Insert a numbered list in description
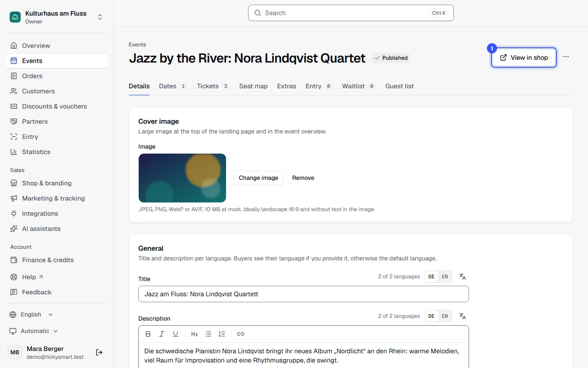This screenshot has height=368, width=588. (x=222, y=334)
